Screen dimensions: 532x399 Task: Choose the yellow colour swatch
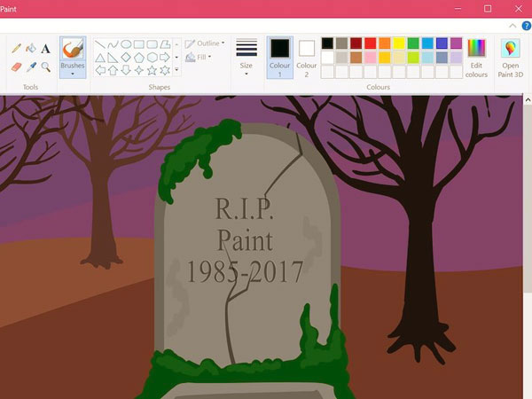pos(399,43)
